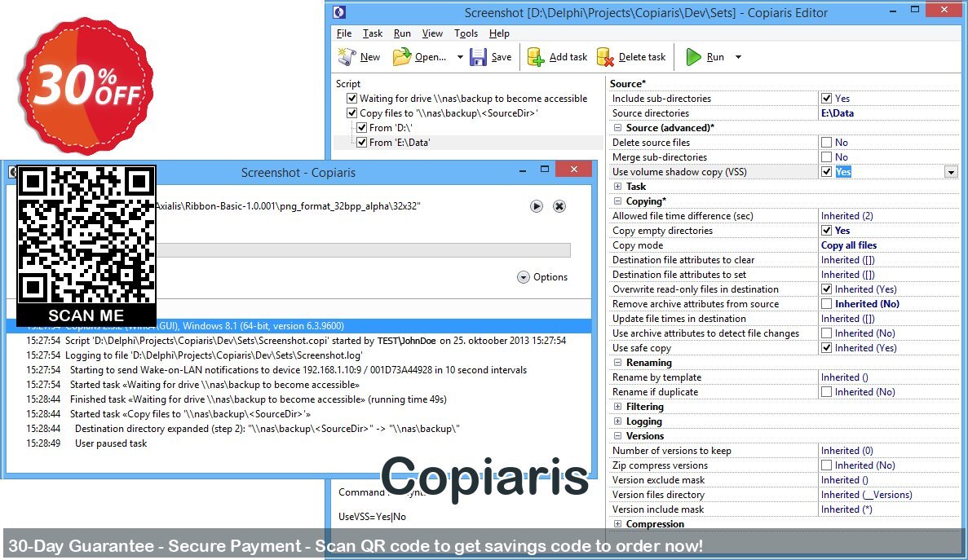Click the Update file times in destination value
The height and width of the screenshot is (560, 968).
pyautogui.click(x=847, y=319)
